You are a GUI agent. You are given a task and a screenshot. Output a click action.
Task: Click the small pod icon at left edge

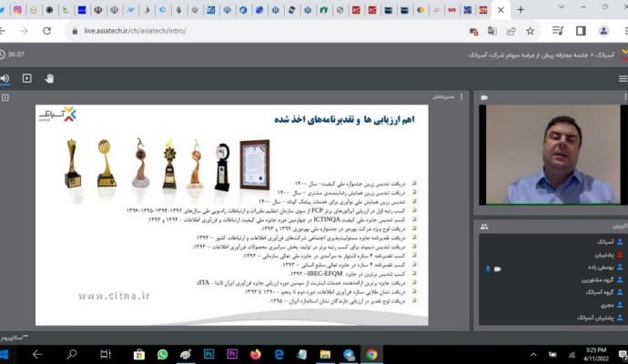(5, 97)
